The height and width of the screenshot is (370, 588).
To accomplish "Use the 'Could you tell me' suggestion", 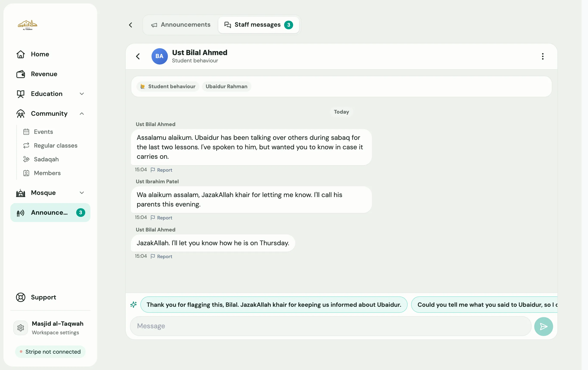I will pyautogui.click(x=484, y=305).
